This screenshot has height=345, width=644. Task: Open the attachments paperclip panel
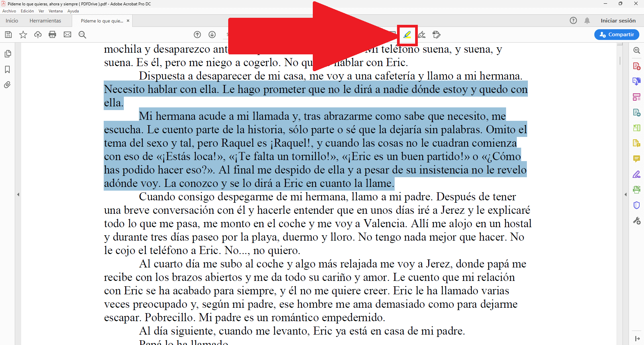tap(7, 85)
